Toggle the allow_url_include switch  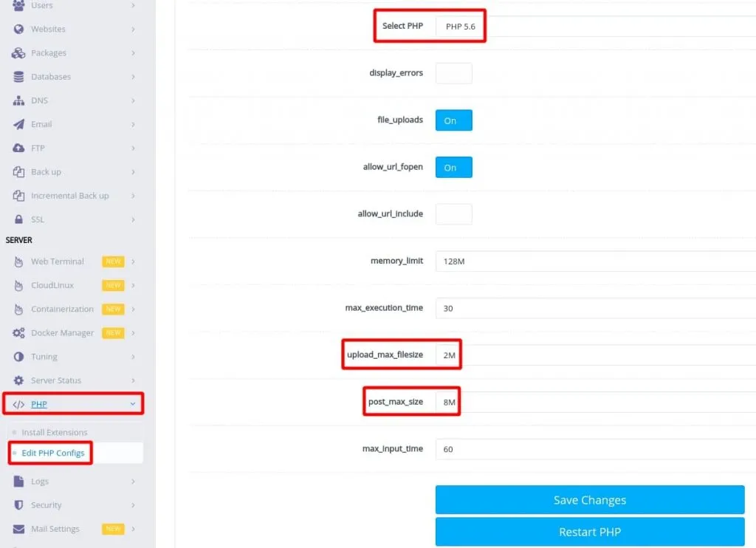[453, 214]
